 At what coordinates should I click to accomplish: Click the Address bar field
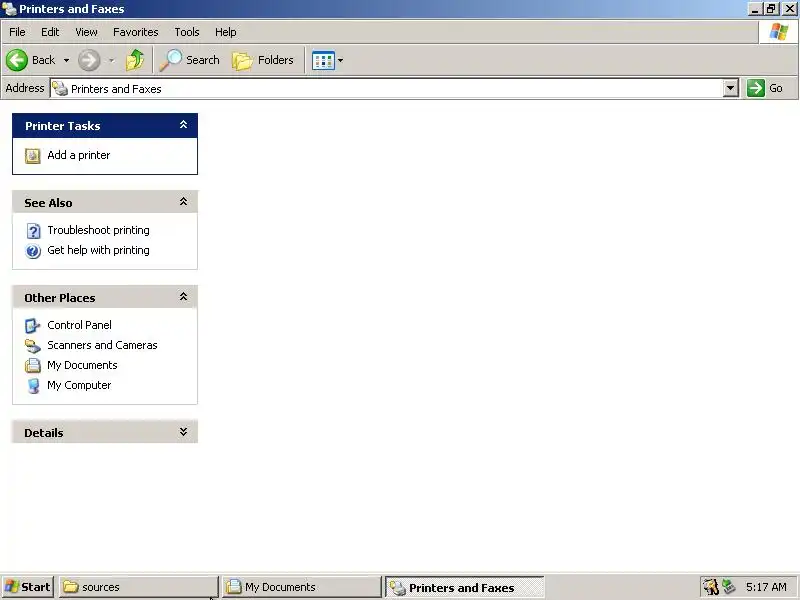(x=394, y=88)
